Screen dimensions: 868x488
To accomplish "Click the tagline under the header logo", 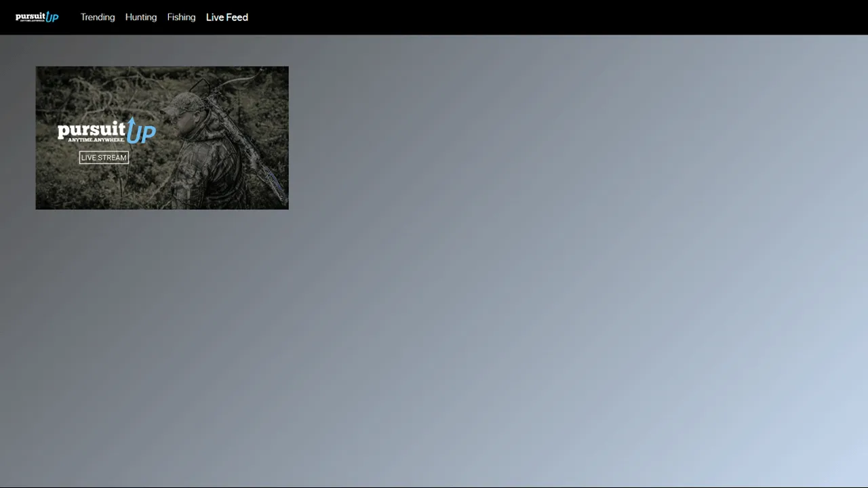I will pos(31,21).
